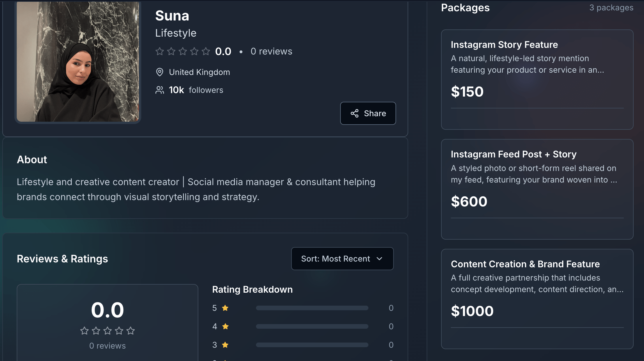
Task: Open Content Creation & Brand Feature package
Action: (537, 299)
